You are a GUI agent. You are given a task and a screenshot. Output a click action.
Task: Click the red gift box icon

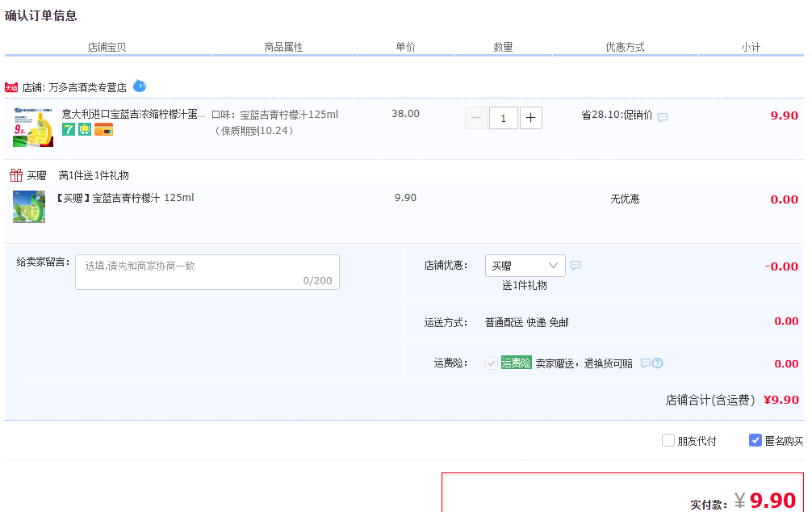tap(16, 175)
